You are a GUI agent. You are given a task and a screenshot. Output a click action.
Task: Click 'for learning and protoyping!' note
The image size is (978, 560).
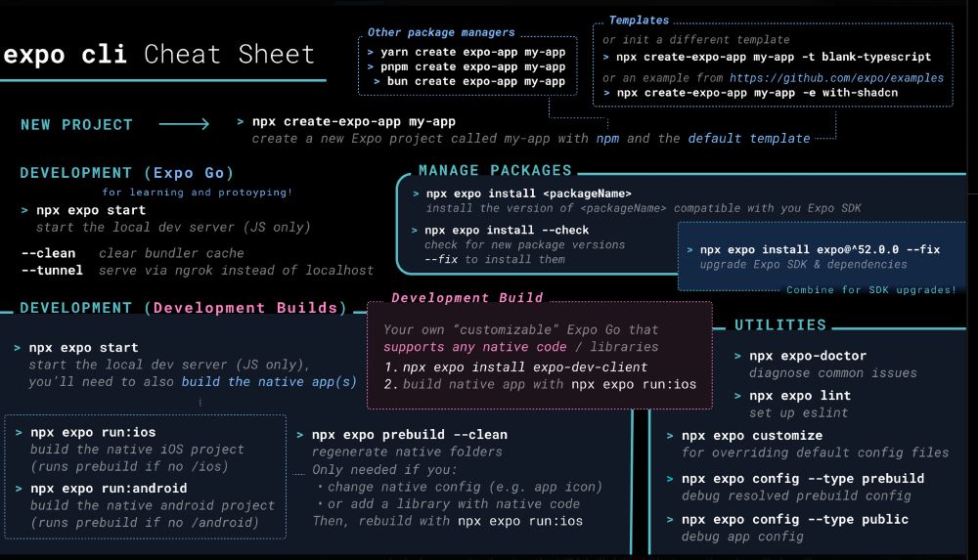tap(198, 193)
